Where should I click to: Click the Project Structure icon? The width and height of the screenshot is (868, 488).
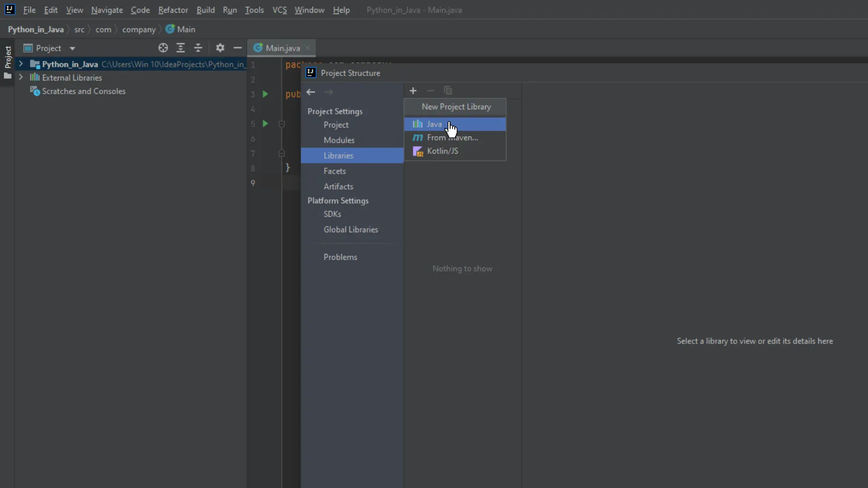(x=310, y=73)
